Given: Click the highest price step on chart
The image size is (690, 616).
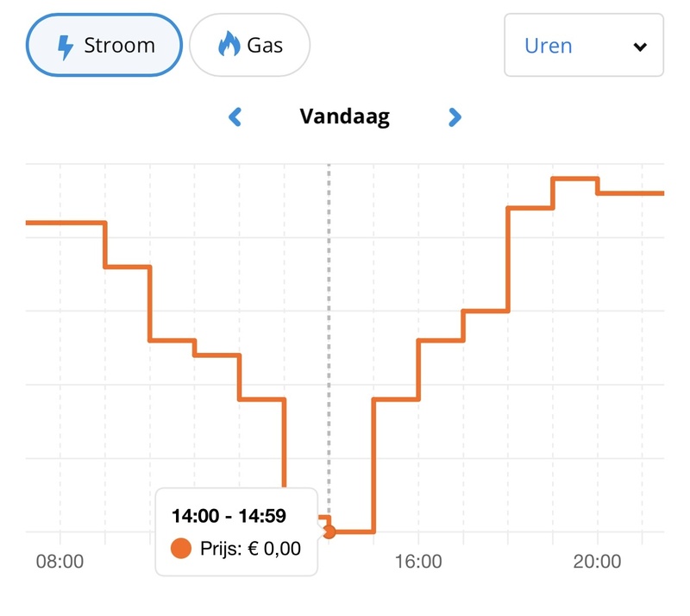Looking at the screenshot, I should 574,179.
